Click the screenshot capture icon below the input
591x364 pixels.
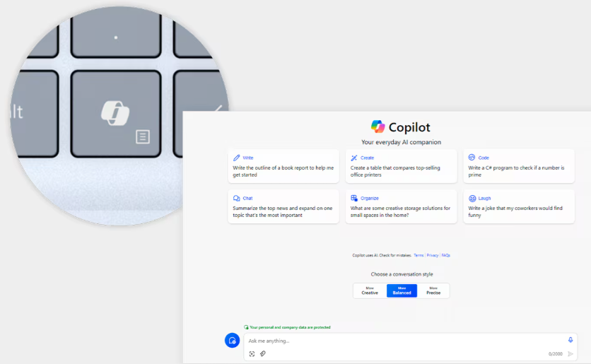click(252, 353)
